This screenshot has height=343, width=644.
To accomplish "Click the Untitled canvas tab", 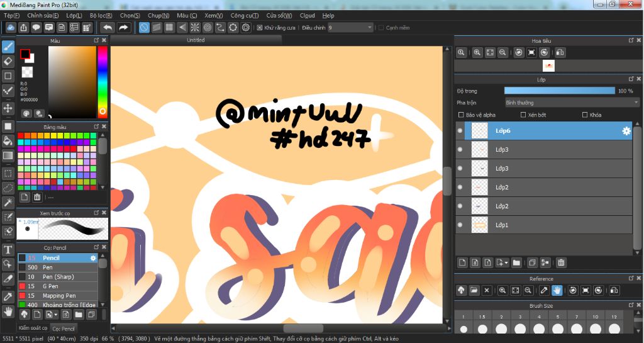I will [196, 40].
